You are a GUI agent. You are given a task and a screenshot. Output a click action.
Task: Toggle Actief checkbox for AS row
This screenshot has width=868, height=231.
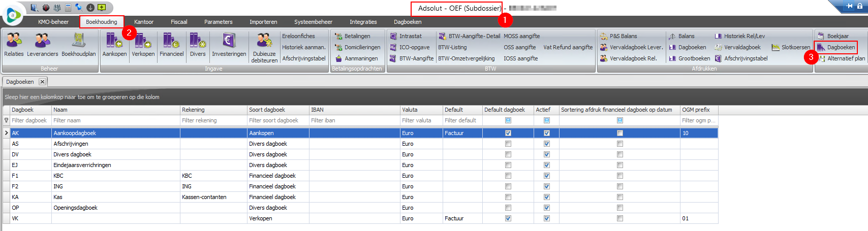click(547, 144)
